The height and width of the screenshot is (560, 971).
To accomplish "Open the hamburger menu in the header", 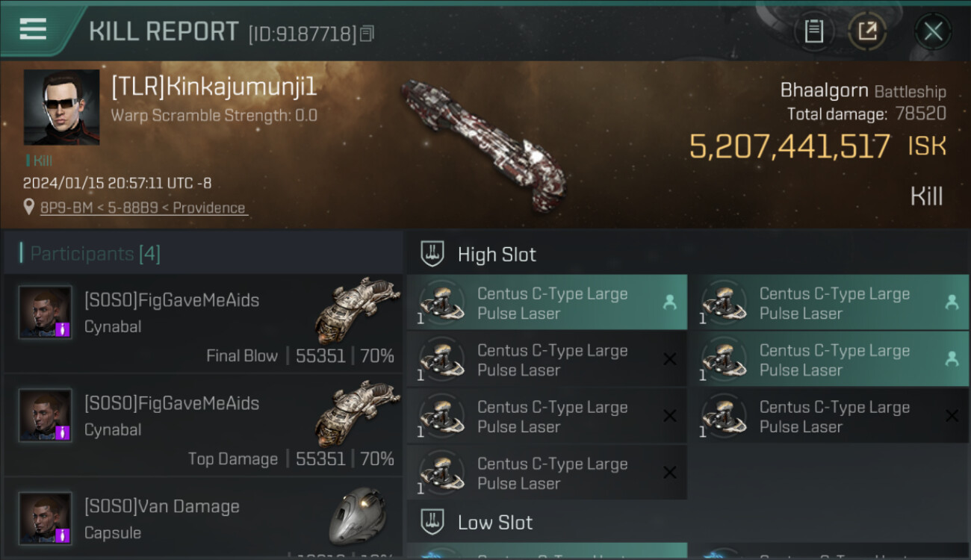I will click(x=33, y=30).
